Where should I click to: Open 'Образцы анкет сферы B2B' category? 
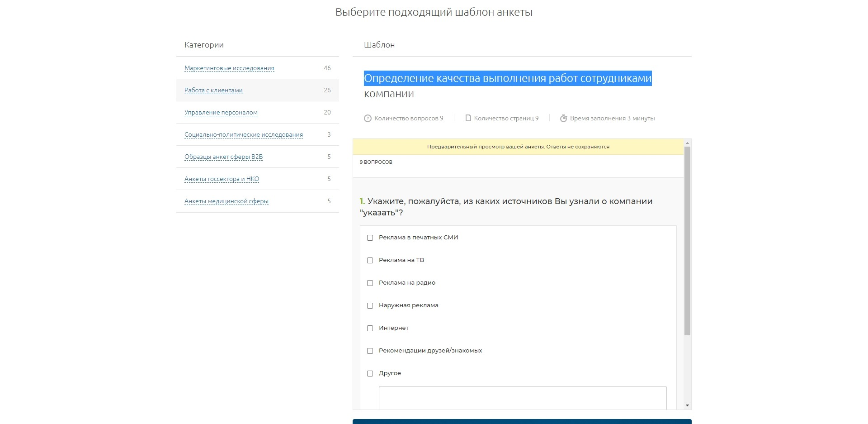click(x=223, y=157)
